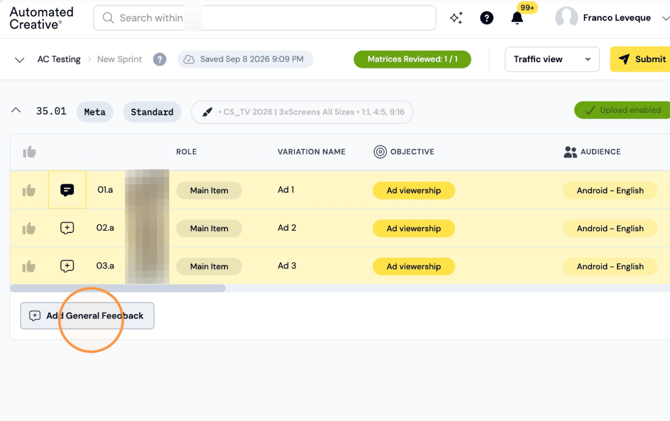Click the VARIATION NAME column header
The image size is (670, 421).
(311, 152)
